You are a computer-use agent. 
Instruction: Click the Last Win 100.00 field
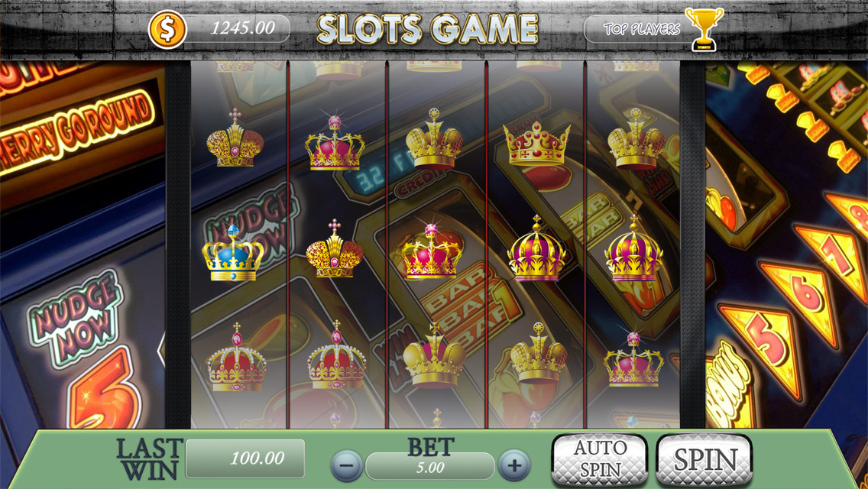[x=245, y=458]
